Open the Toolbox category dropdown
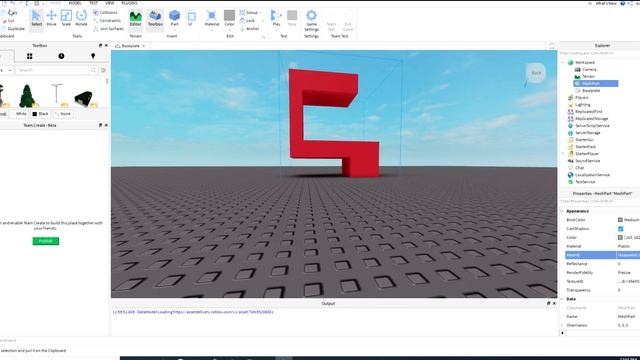Viewport: 640px width, 360px height. click(x=6, y=70)
